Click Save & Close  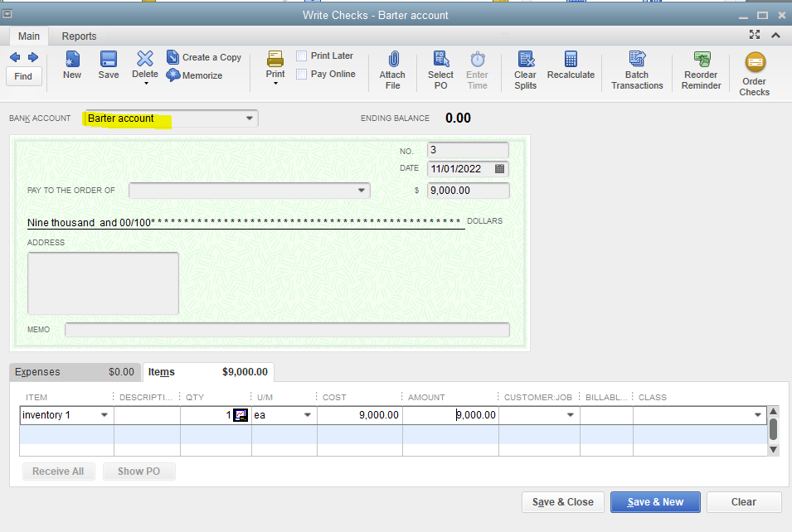tap(562, 502)
